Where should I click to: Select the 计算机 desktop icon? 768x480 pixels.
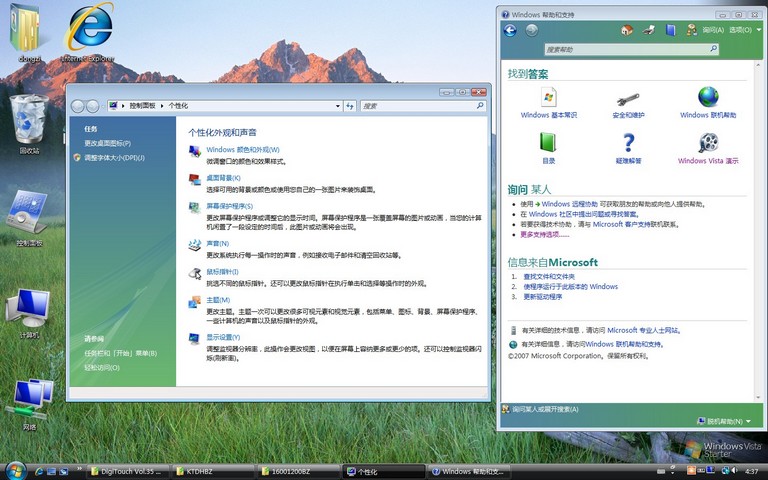click(29, 313)
